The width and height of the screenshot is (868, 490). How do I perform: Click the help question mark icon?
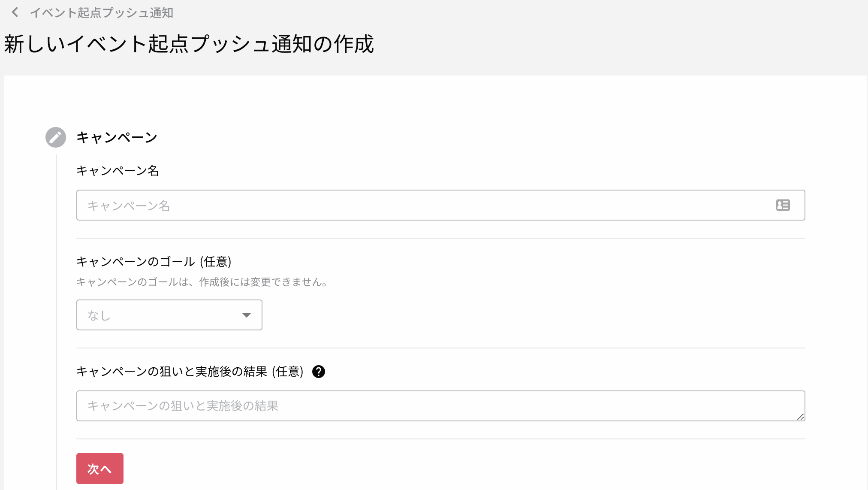tap(319, 372)
